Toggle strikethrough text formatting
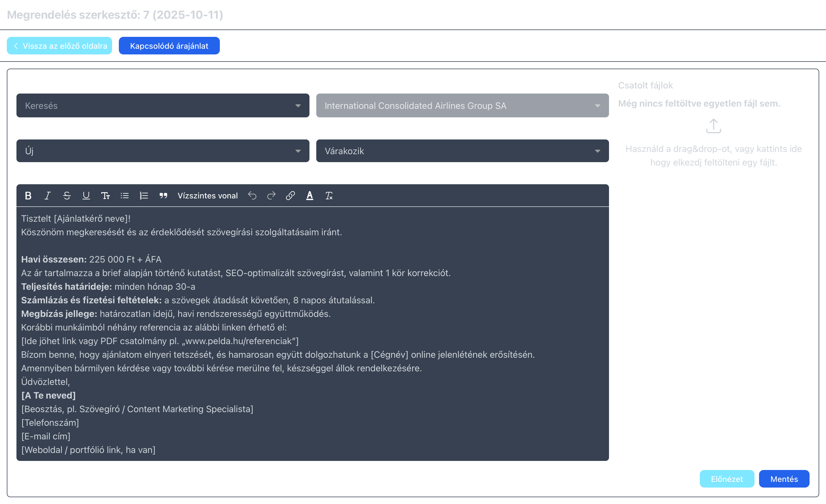826x504 pixels. 67,196
